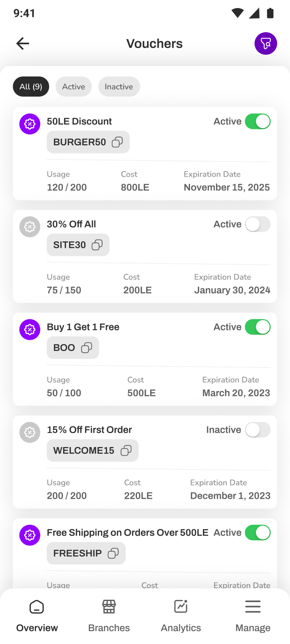Copy the BURGER50 voucher code

(117, 142)
